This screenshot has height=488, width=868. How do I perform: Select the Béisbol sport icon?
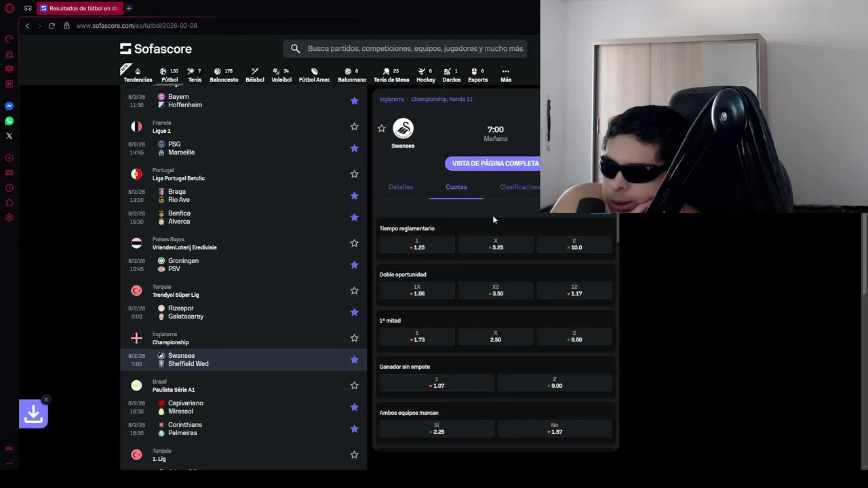[255, 75]
